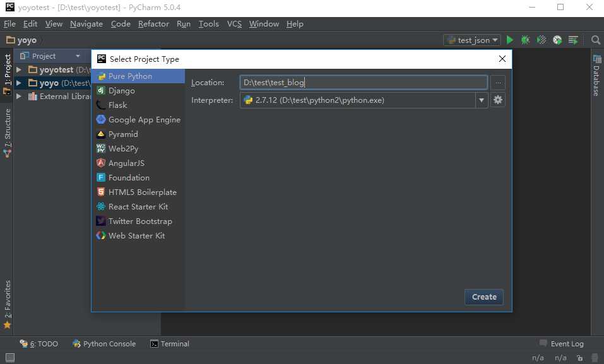Close the Select Project Type dialog

click(x=502, y=59)
